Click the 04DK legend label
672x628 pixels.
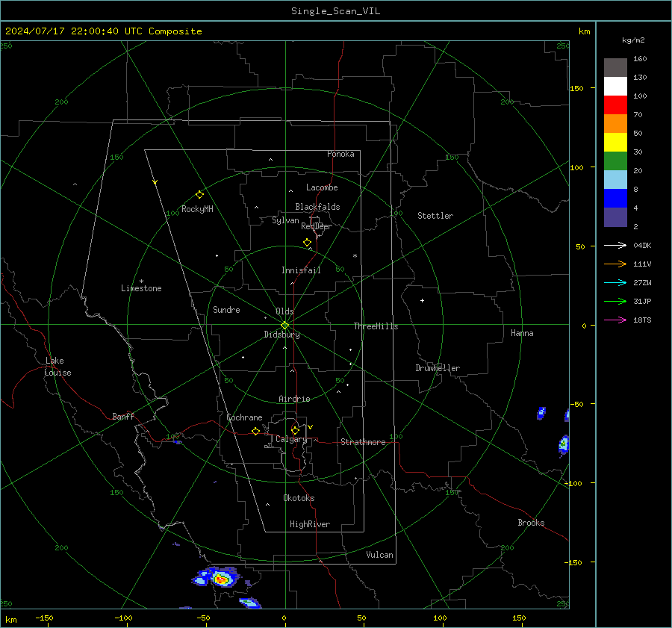[x=642, y=245]
